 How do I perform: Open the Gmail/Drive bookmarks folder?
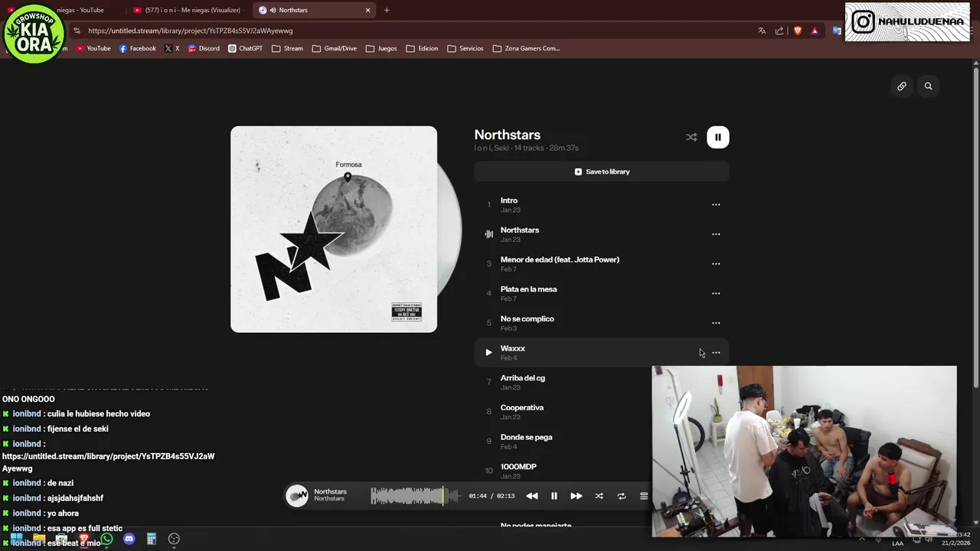tap(335, 48)
